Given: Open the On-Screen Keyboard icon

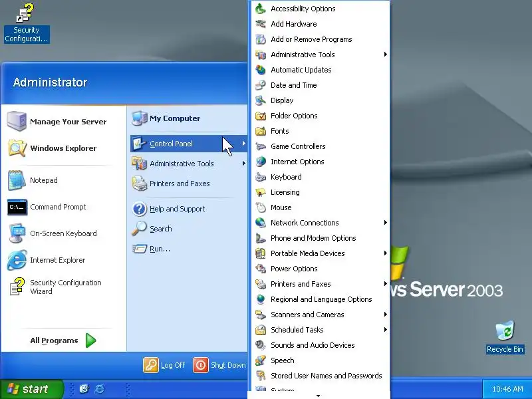Looking at the screenshot, I should 17,233.
